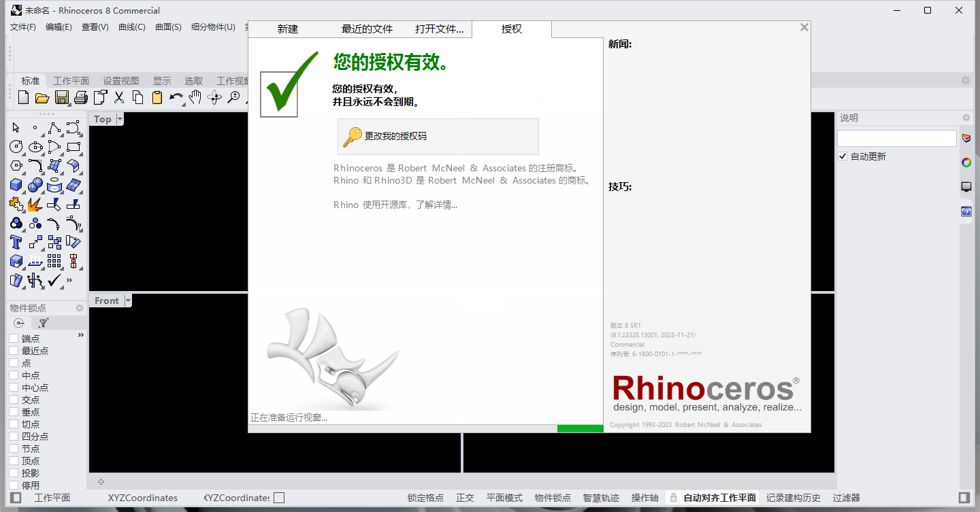The height and width of the screenshot is (512, 980).
Task: Toggle 智慧轨迹 in status bar
Action: click(602, 498)
